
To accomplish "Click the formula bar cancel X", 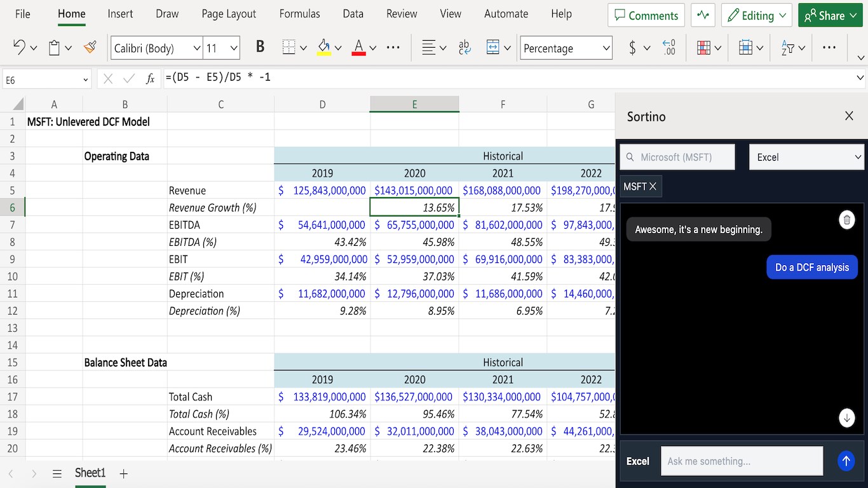I will click(108, 79).
